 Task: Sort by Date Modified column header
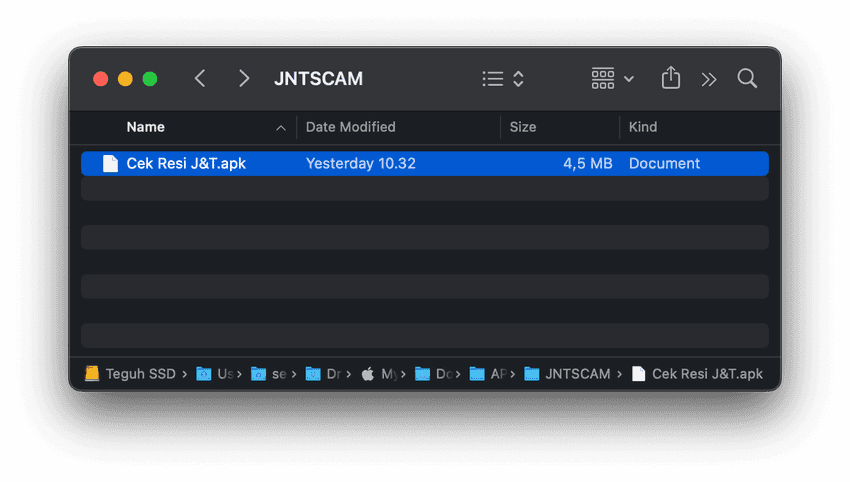pos(350,127)
